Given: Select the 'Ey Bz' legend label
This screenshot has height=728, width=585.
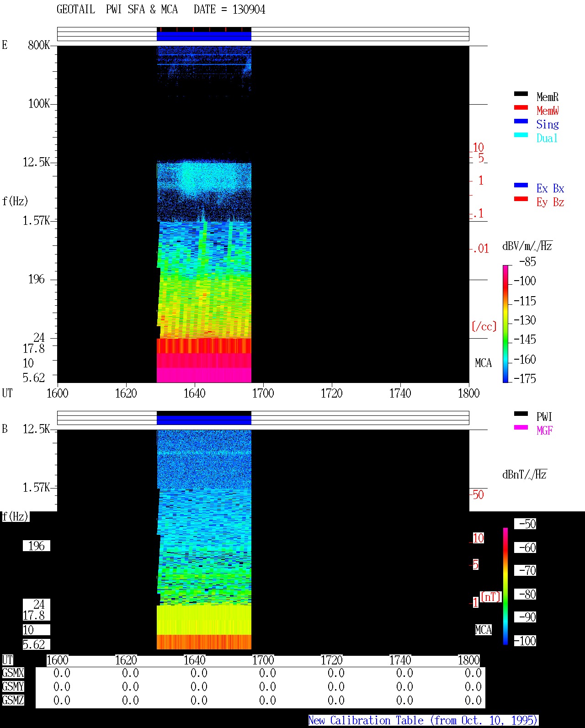Looking at the screenshot, I should (x=550, y=202).
